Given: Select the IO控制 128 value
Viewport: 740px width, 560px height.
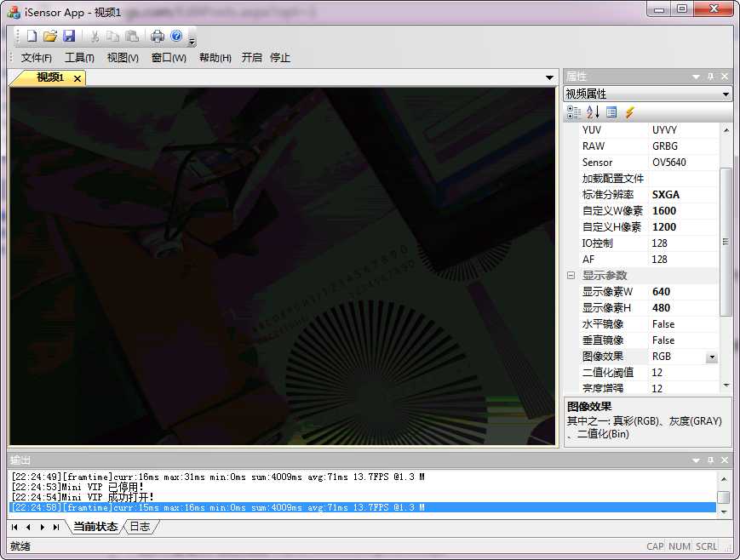Looking at the screenshot, I should click(684, 243).
